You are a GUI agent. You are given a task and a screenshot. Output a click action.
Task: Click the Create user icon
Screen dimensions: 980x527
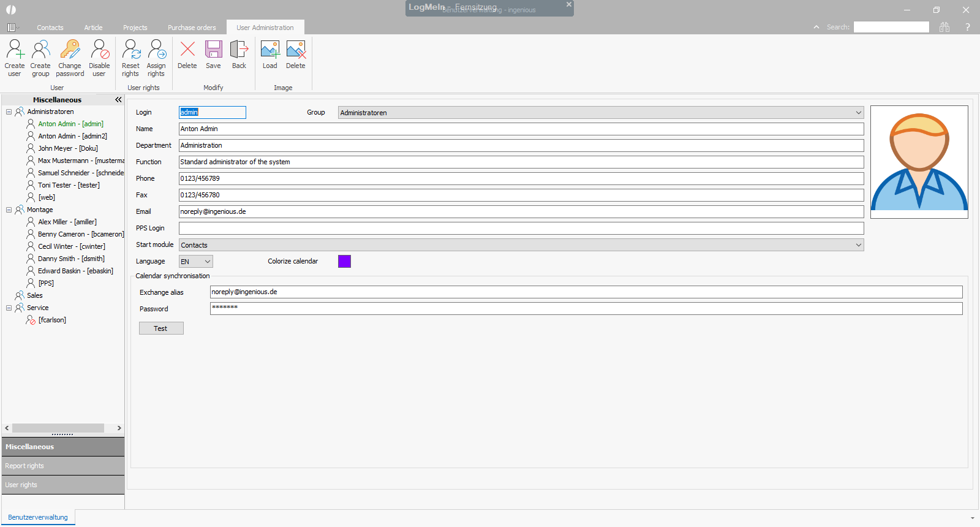15,50
